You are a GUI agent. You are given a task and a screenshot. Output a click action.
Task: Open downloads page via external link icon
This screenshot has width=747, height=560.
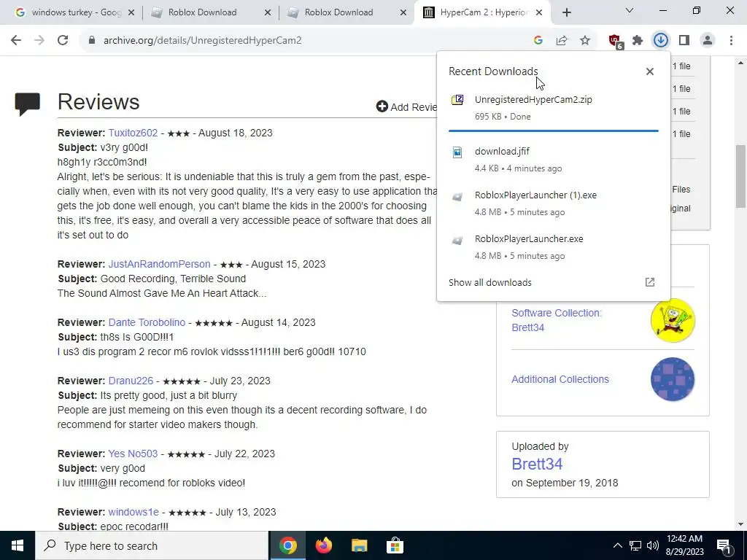click(650, 282)
